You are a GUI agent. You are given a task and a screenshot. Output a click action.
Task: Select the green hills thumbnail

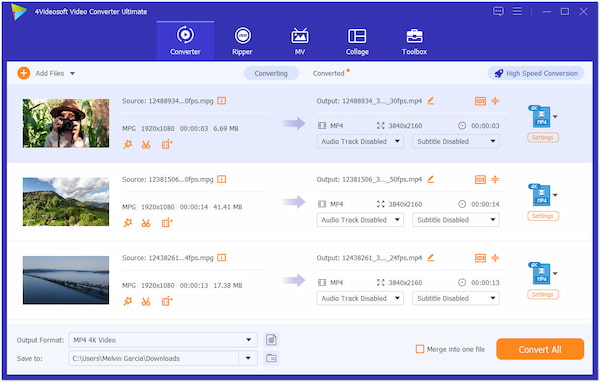(x=66, y=202)
